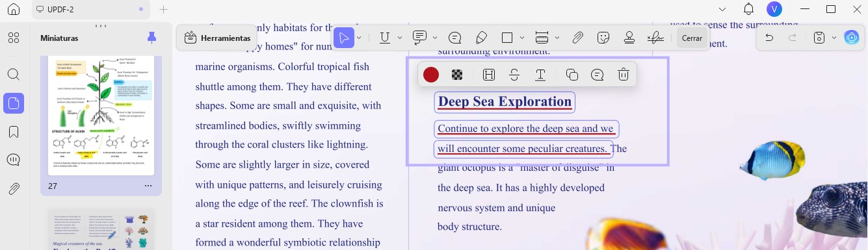
Task: Copy the selected annotation
Action: [572, 75]
